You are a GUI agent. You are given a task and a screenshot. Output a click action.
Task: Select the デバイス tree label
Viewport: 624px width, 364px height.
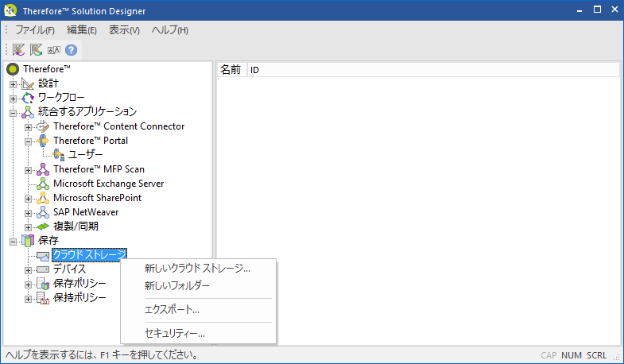click(x=70, y=269)
